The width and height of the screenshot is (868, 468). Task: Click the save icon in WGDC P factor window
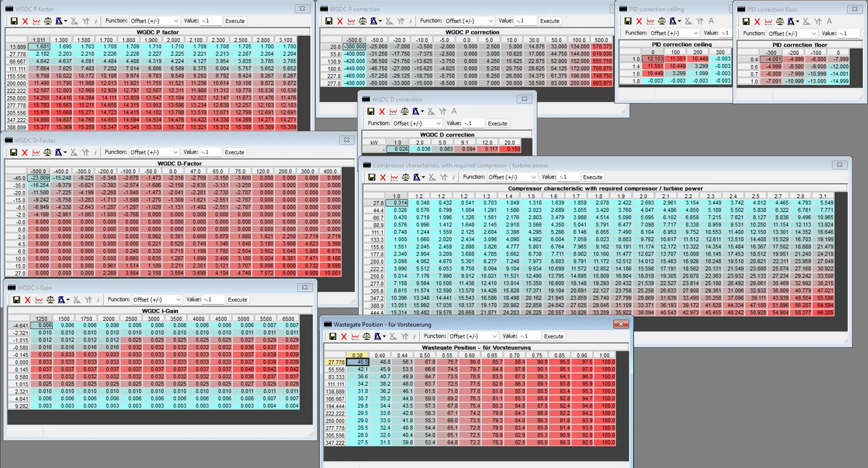pyautogui.click(x=14, y=21)
